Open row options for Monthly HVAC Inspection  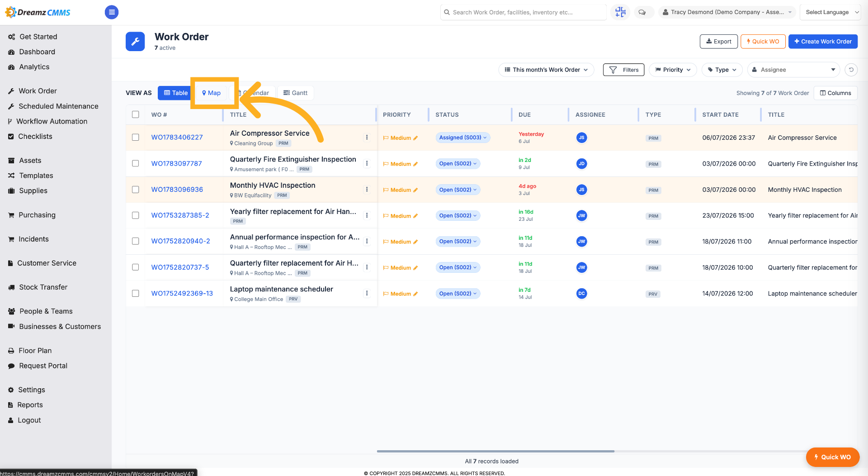tap(367, 190)
